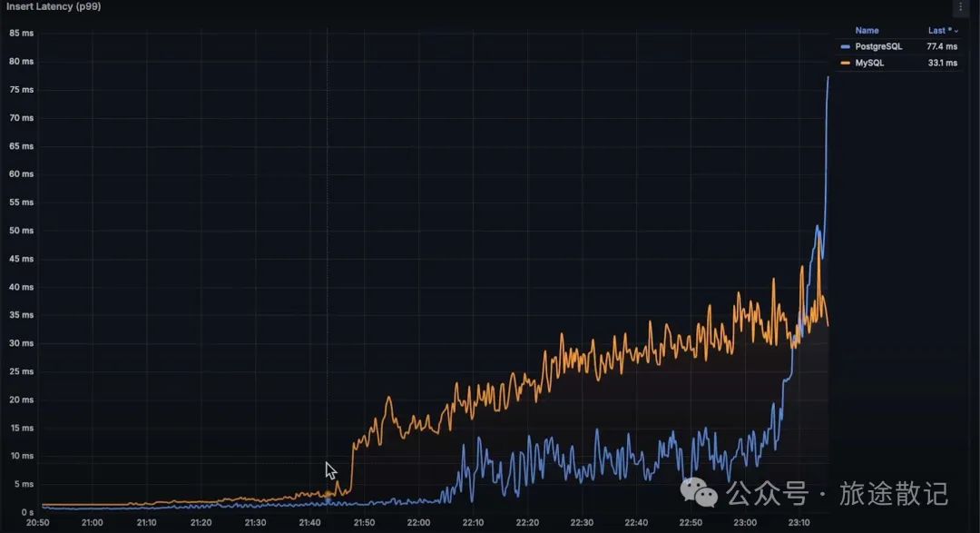Image resolution: width=980 pixels, height=533 pixels.
Task: Click the 10 ms y-axis label
Action: 22,456
